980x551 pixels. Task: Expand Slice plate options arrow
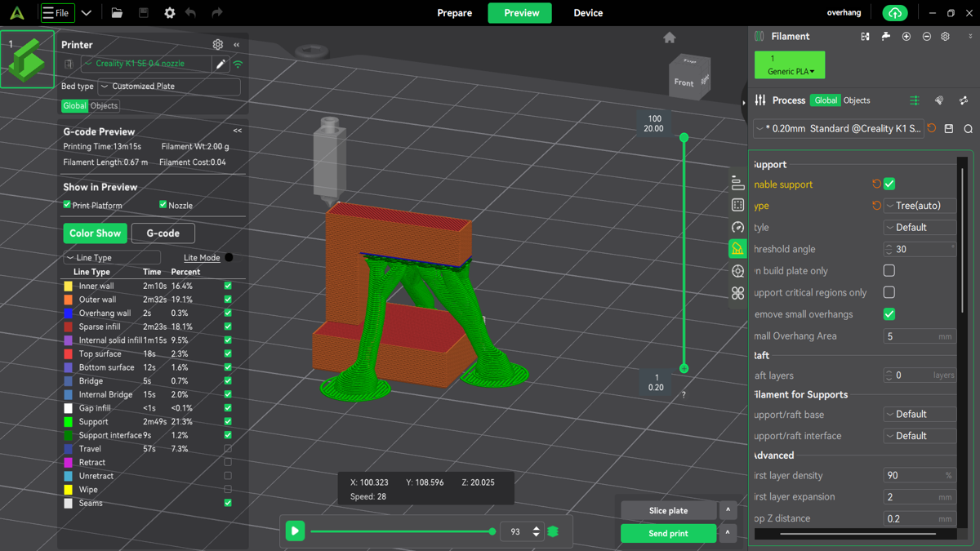[728, 510]
